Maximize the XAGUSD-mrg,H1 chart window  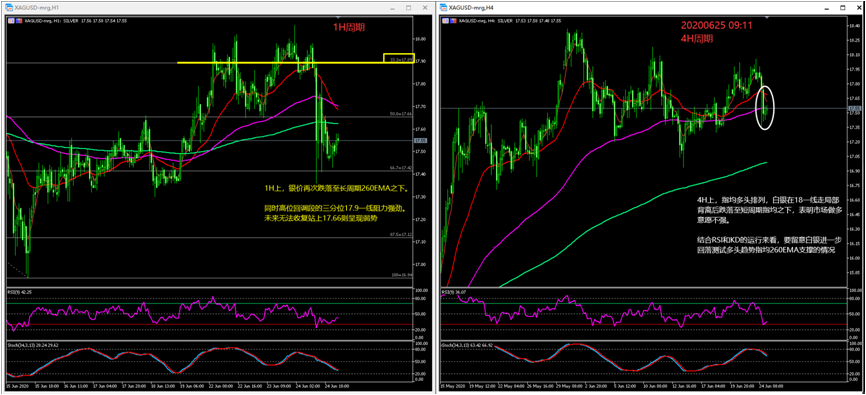point(409,8)
